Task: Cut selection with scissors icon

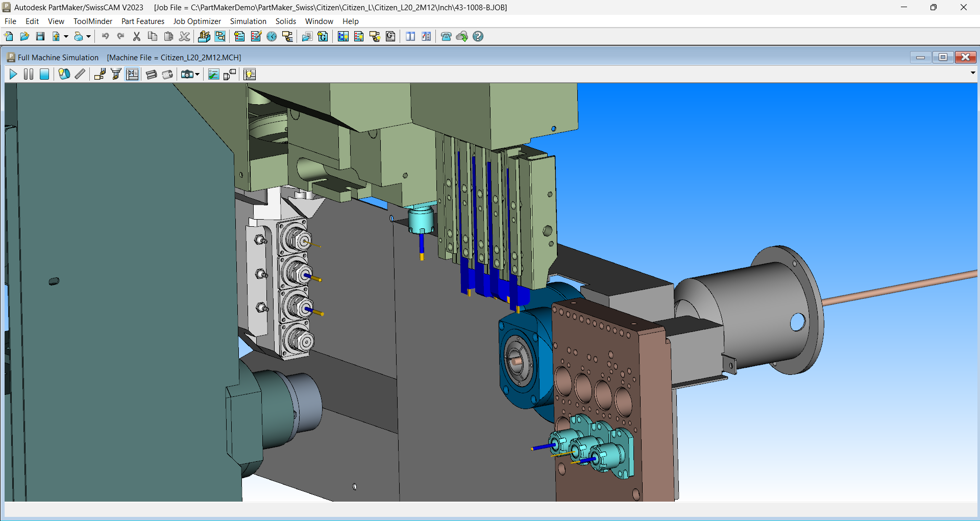Action: pyautogui.click(x=136, y=36)
